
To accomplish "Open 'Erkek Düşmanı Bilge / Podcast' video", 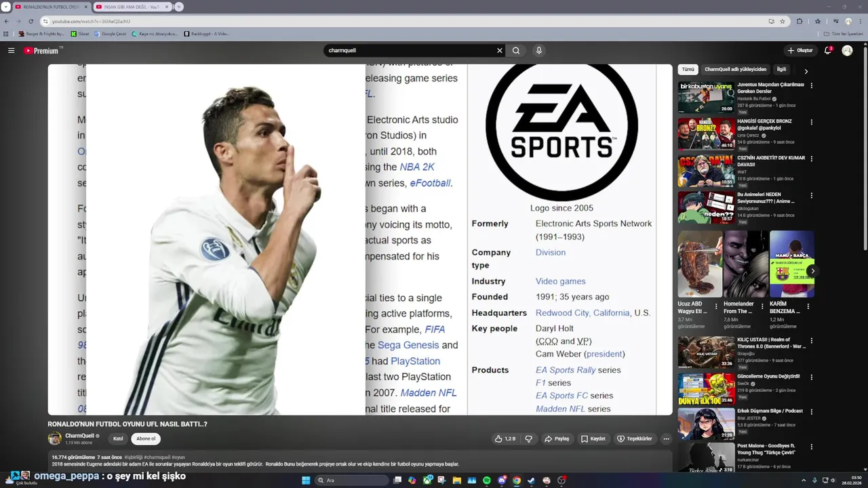I will (x=706, y=424).
